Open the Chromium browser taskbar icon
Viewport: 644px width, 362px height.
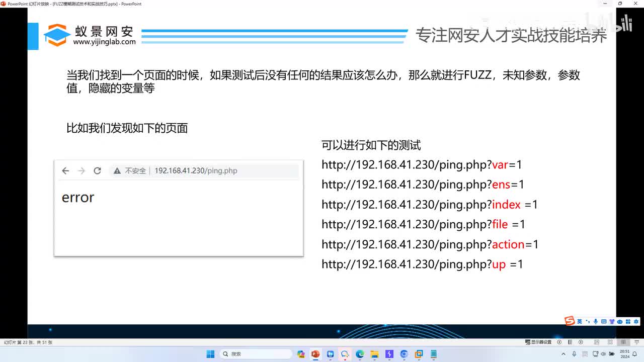404,354
